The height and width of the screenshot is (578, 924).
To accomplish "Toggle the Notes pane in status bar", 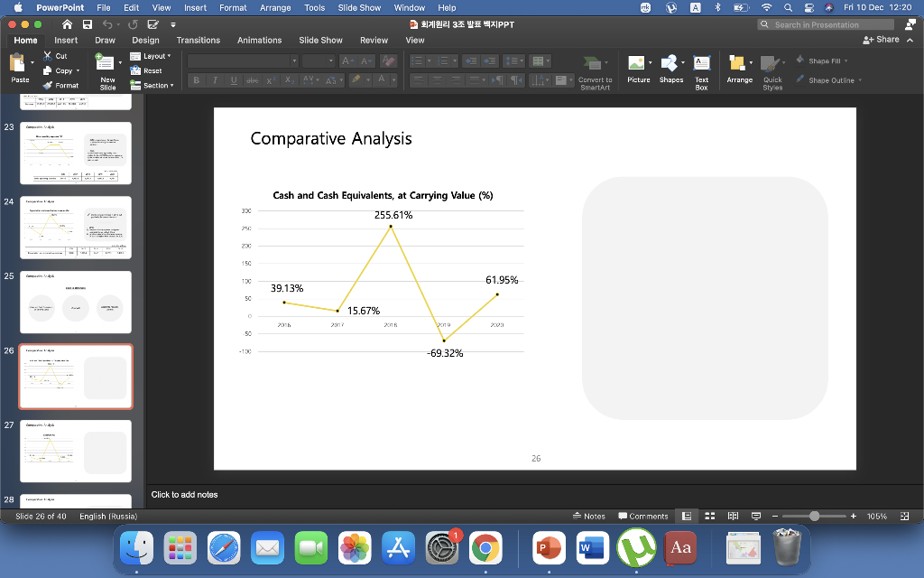I will (589, 516).
